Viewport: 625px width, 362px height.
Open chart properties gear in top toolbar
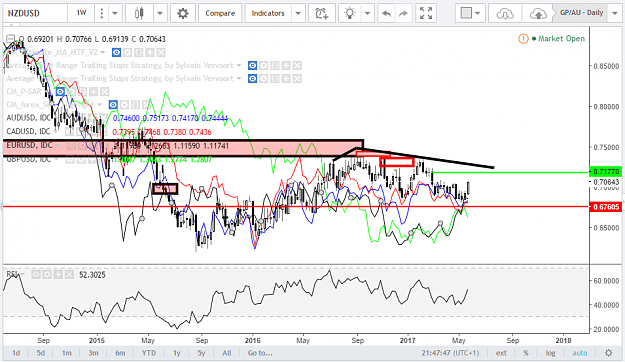183,13
